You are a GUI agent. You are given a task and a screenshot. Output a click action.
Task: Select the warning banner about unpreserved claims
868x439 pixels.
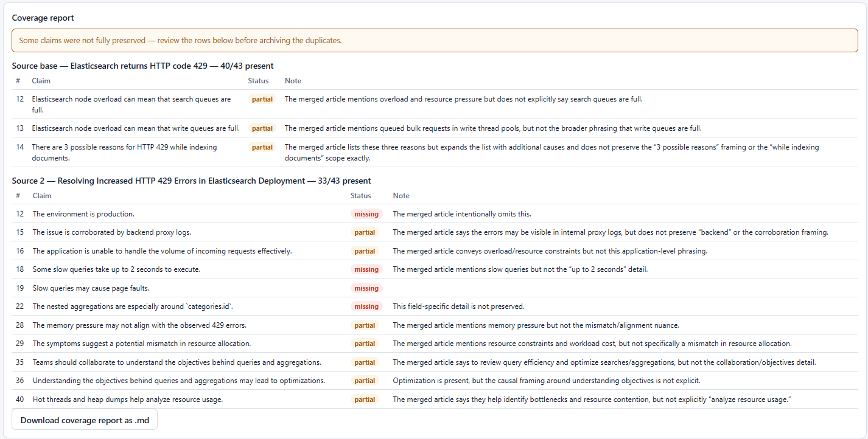[435, 41]
